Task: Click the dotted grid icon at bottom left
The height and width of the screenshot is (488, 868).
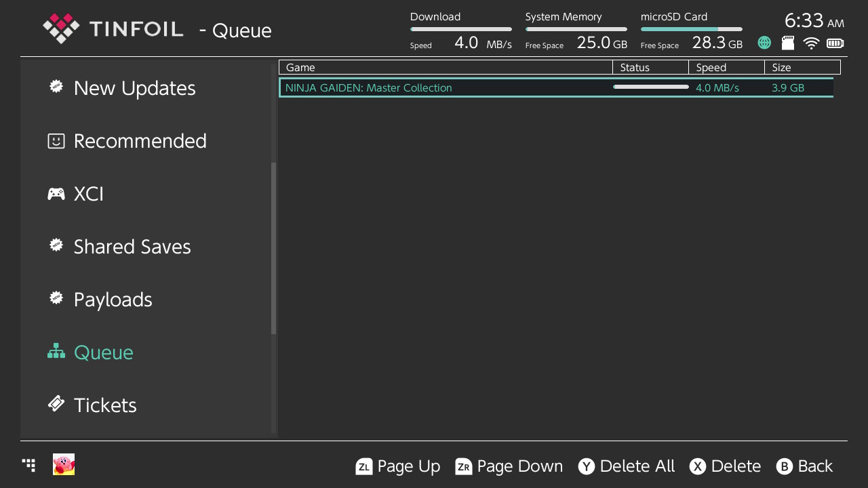Action: (x=28, y=464)
